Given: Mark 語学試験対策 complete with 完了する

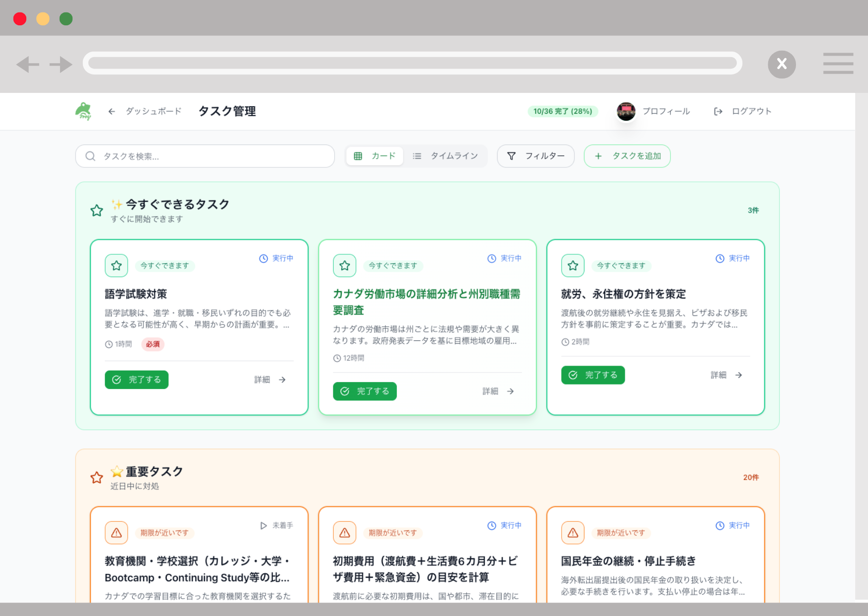Looking at the screenshot, I should click(137, 380).
